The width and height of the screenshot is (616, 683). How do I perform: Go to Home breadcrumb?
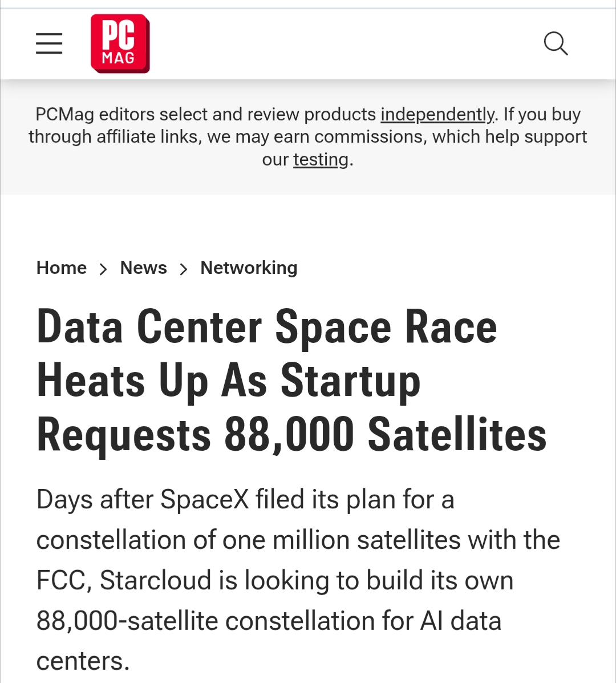(x=62, y=268)
